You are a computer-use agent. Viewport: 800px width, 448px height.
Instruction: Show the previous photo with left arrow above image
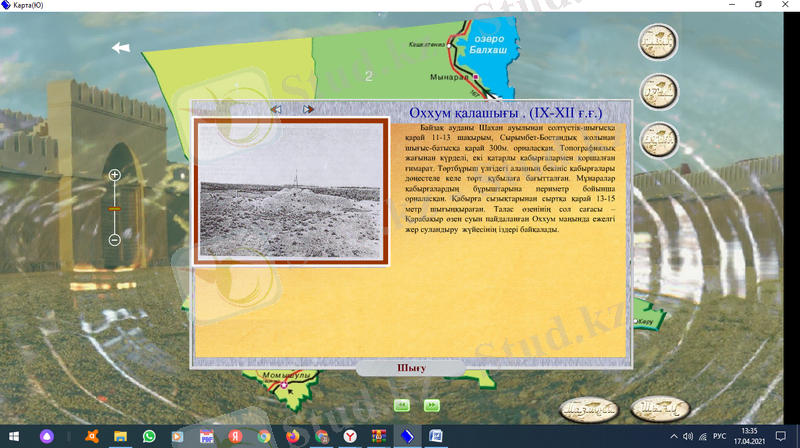[276, 109]
